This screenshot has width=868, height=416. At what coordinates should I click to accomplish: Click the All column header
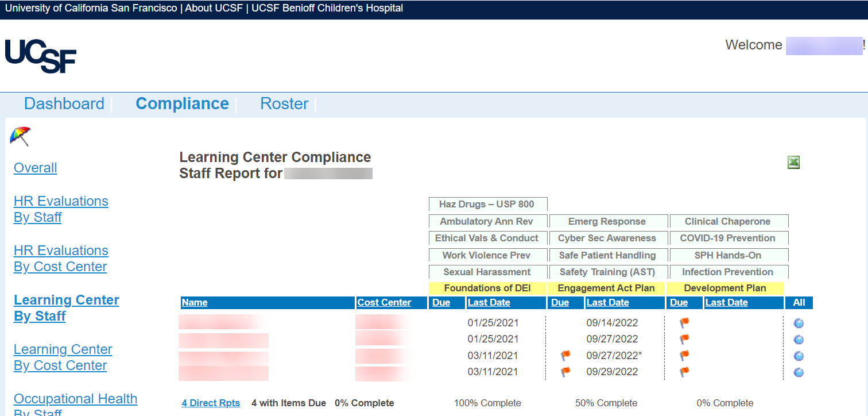coord(799,303)
